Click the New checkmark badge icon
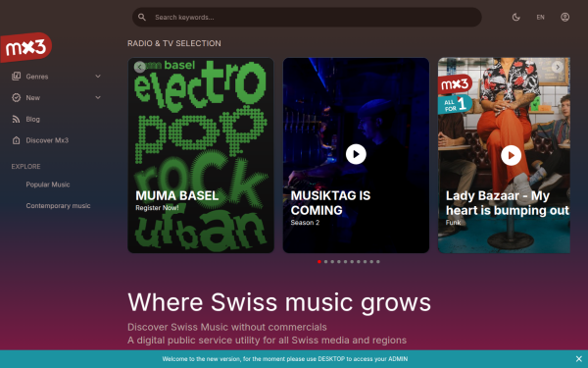The height and width of the screenshot is (368, 588). pos(16,97)
